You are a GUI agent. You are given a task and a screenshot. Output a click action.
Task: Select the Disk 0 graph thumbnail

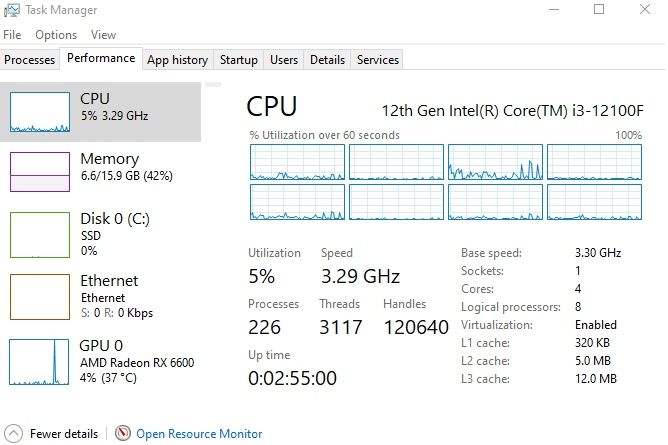point(39,234)
